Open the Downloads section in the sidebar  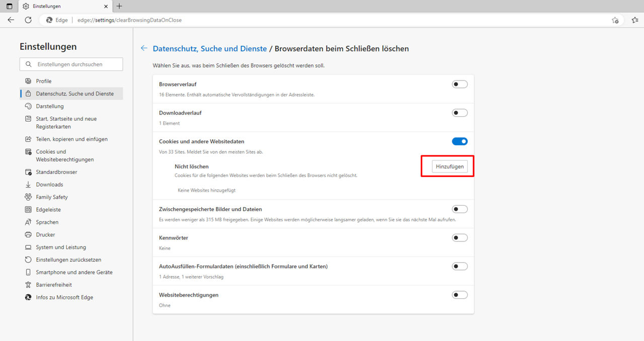[29, 184]
